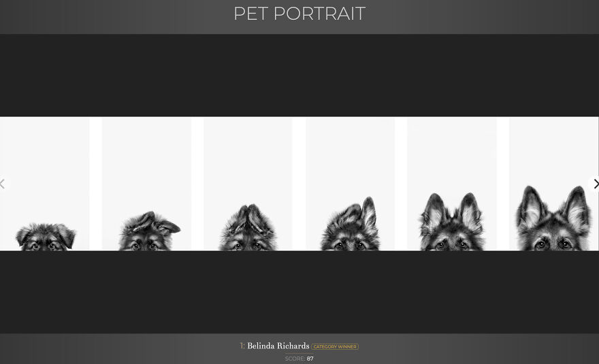Image resolution: width=599 pixels, height=364 pixels.
Task: Click the PET PORTRAIT category heading
Action: [x=299, y=14]
